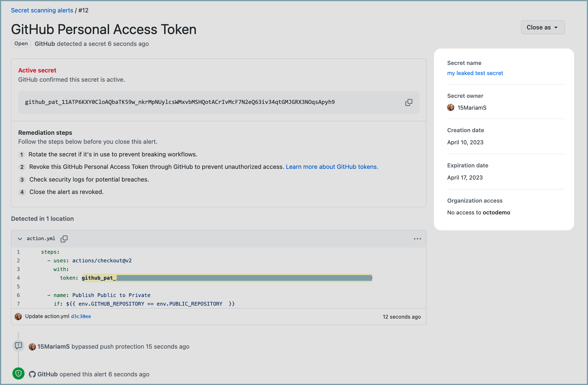This screenshot has width=588, height=385.
Task: Click the octodemo organization name
Action: 496,212
